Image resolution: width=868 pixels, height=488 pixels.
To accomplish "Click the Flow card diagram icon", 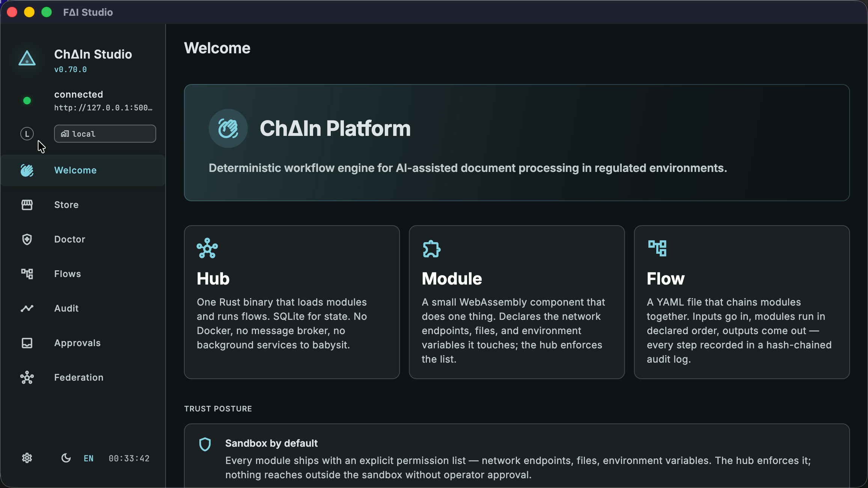I will click(x=657, y=248).
